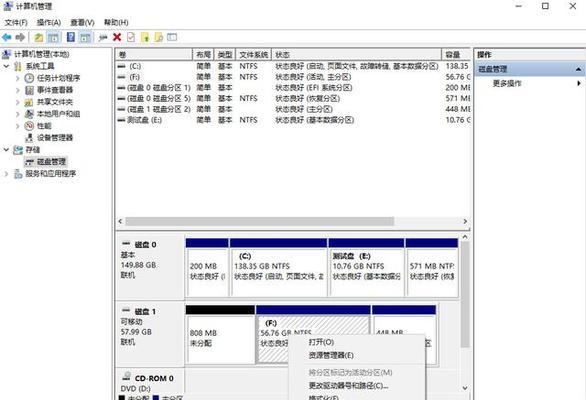The height and width of the screenshot is (400, 586).
Task: Collapse the 系统工具 tree node
Action: click(6, 66)
